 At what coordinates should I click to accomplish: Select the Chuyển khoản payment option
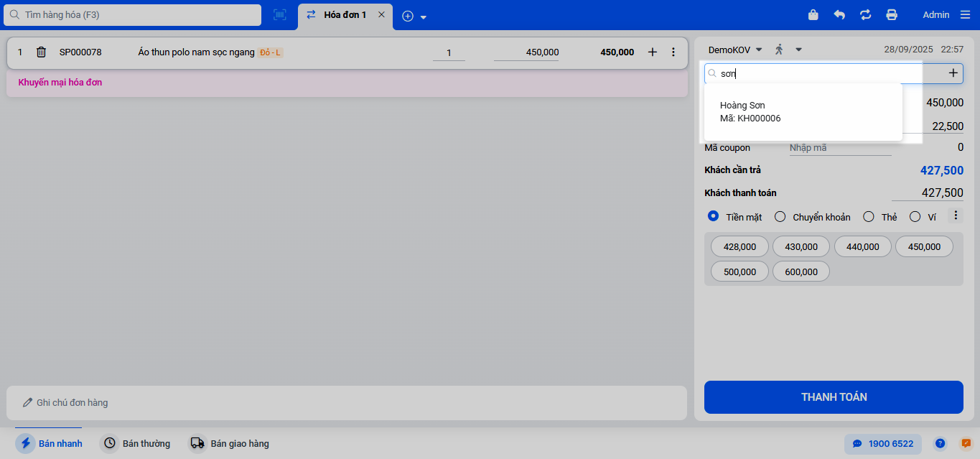[812, 216]
